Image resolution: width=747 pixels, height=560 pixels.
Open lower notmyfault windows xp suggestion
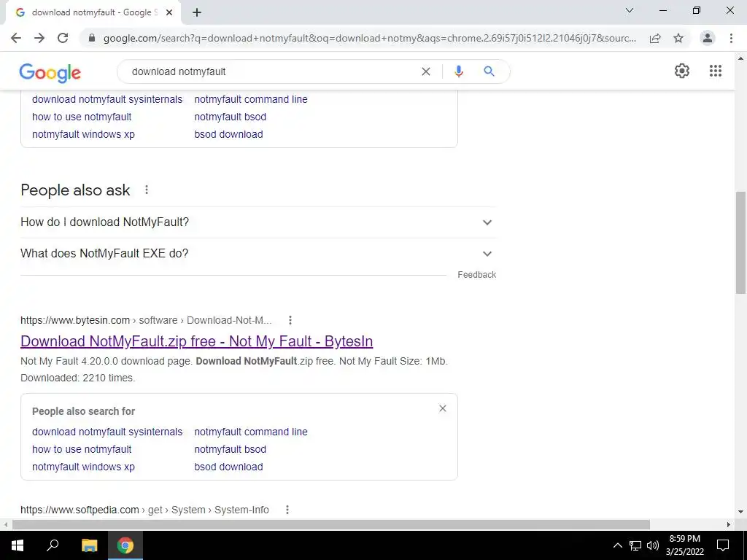pyautogui.click(x=83, y=467)
